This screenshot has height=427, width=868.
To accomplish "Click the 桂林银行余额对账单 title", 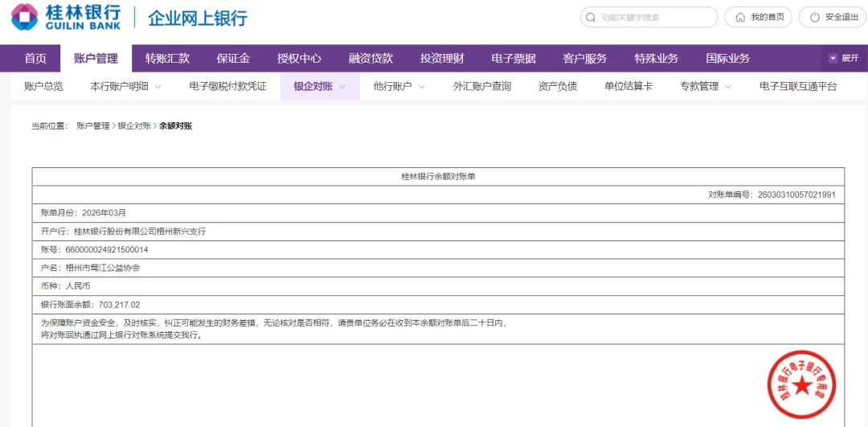I will 439,177.
